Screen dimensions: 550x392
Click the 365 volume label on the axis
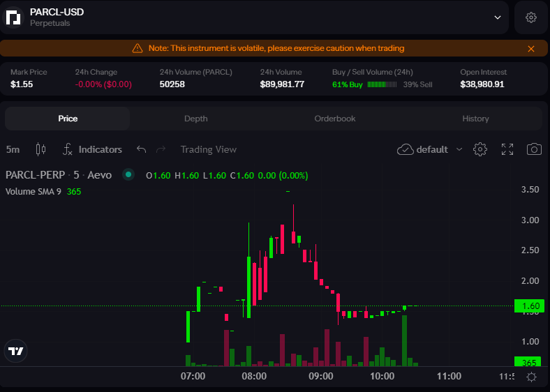pyautogui.click(x=528, y=361)
